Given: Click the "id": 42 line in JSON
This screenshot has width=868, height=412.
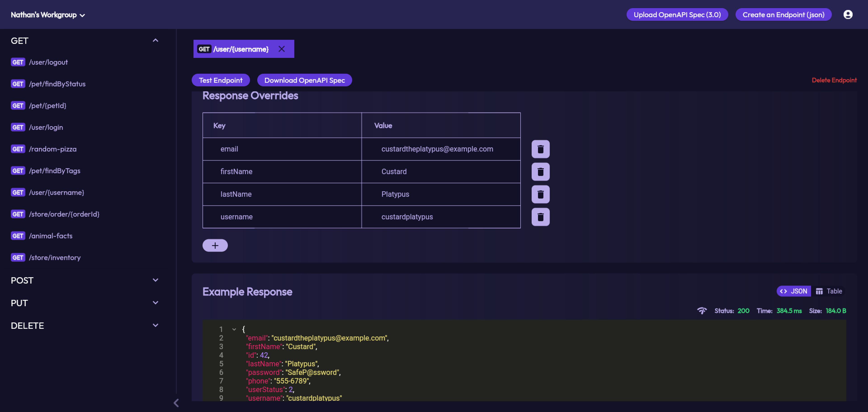Looking at the screenshot, I should (x=257, y=355).
